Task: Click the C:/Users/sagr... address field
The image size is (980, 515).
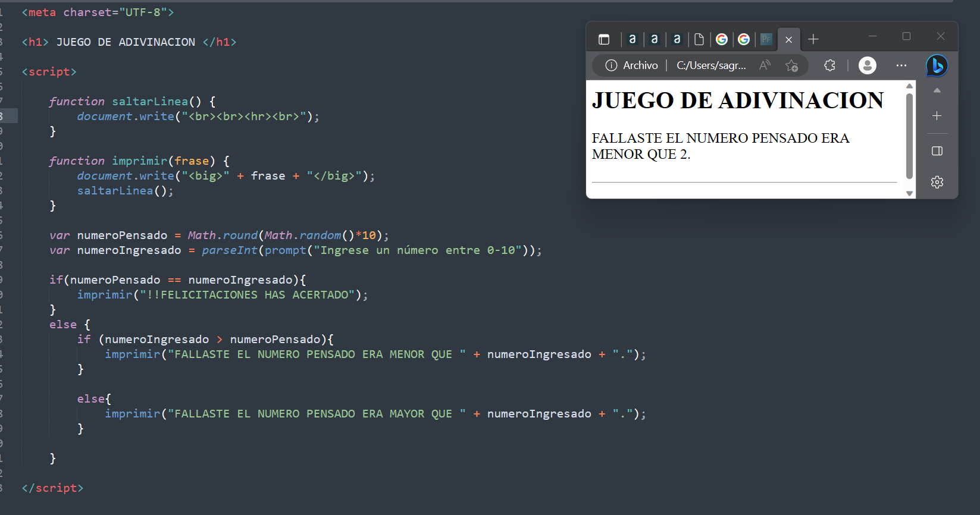Action: coord(711,65)
